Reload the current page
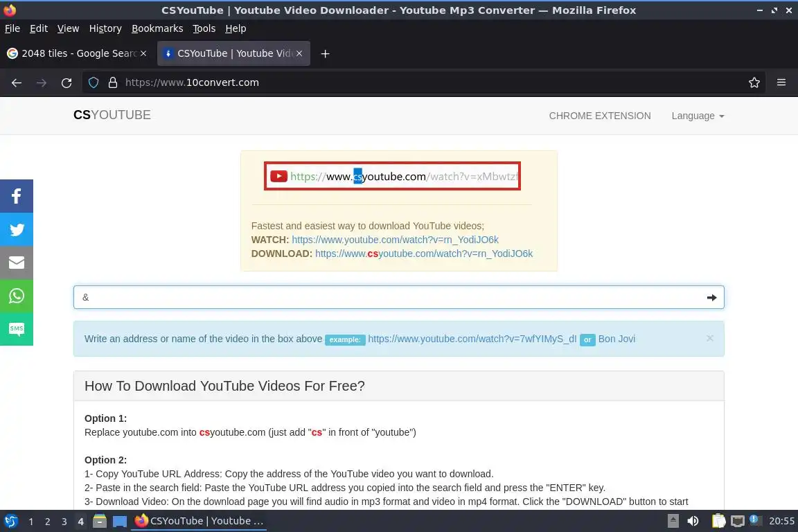Viewport: 798px width, 532px height. point(66,82)
